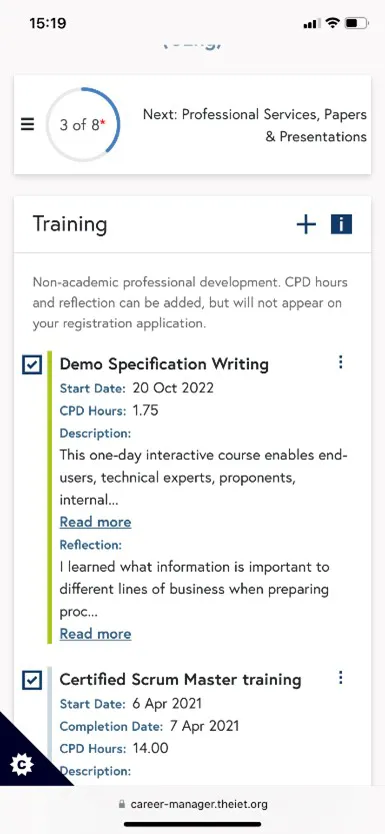Open the cookie settings gear icon
Viewport: 385px width, 834px height.
coord(22,764)
